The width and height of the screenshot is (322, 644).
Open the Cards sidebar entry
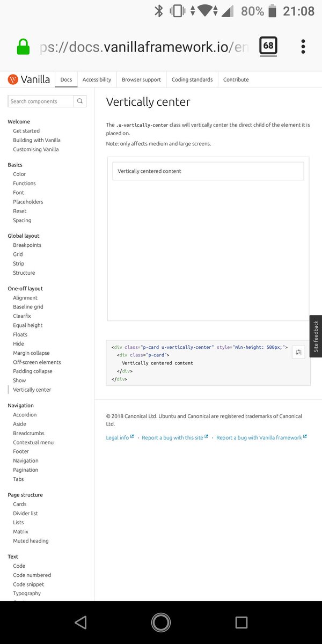pos(19,504)
